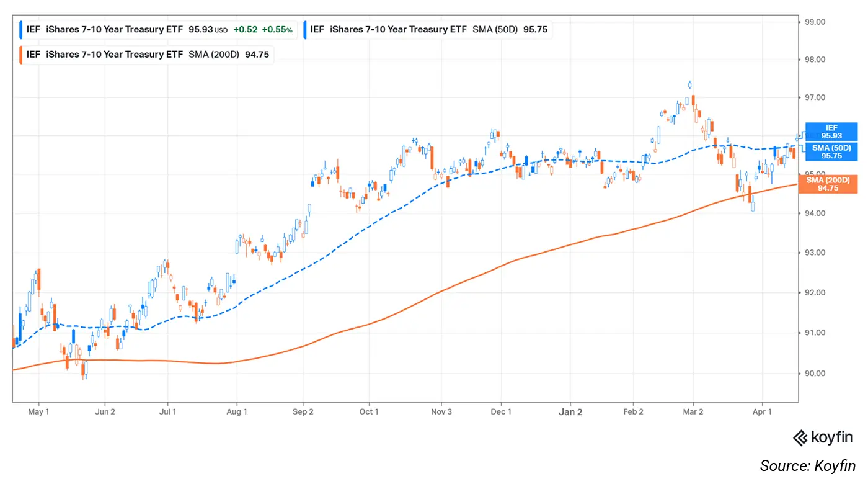This screenshot has width=868, height=489.
Task: Click the May 1 date label
Action: [38, 412]
